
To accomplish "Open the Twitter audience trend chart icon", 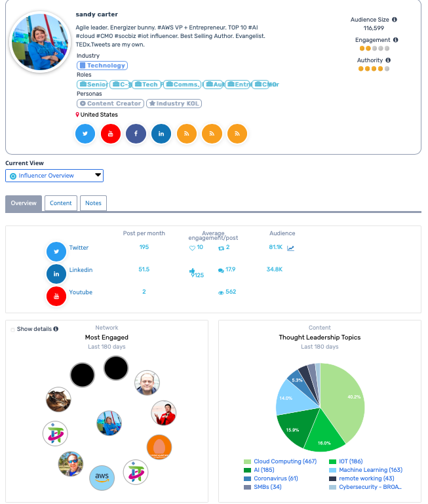I will coord(291,248).
